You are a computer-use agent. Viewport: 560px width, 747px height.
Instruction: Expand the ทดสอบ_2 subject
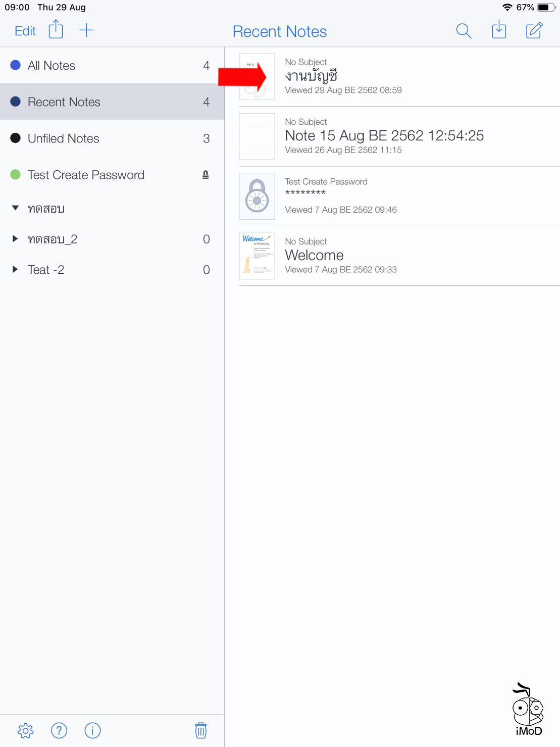click(x=15, y=239)
